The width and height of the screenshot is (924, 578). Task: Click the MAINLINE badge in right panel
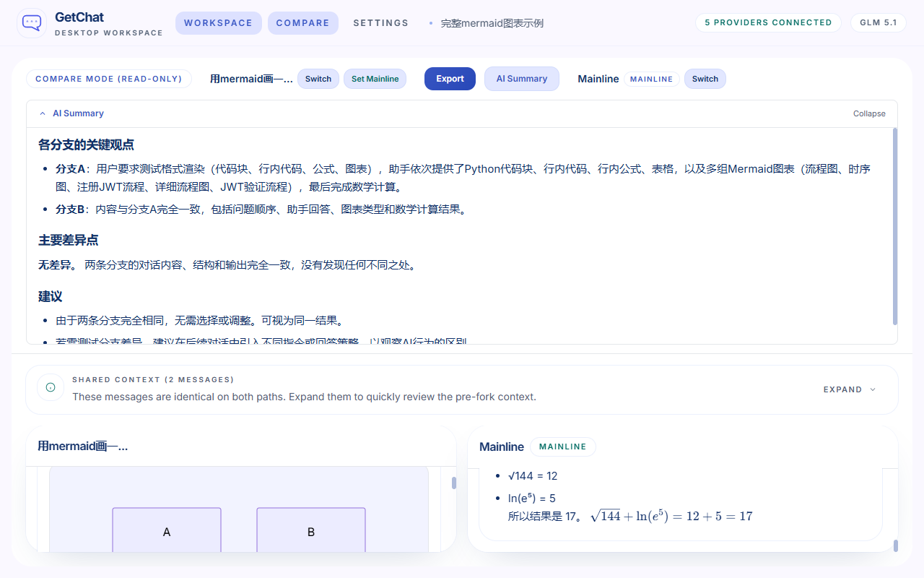click(x=563, y=447)
